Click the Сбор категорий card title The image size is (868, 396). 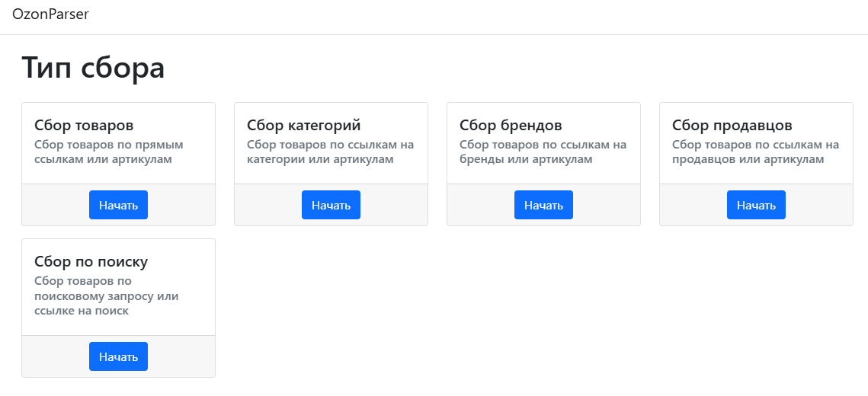(x=303, y=125)
